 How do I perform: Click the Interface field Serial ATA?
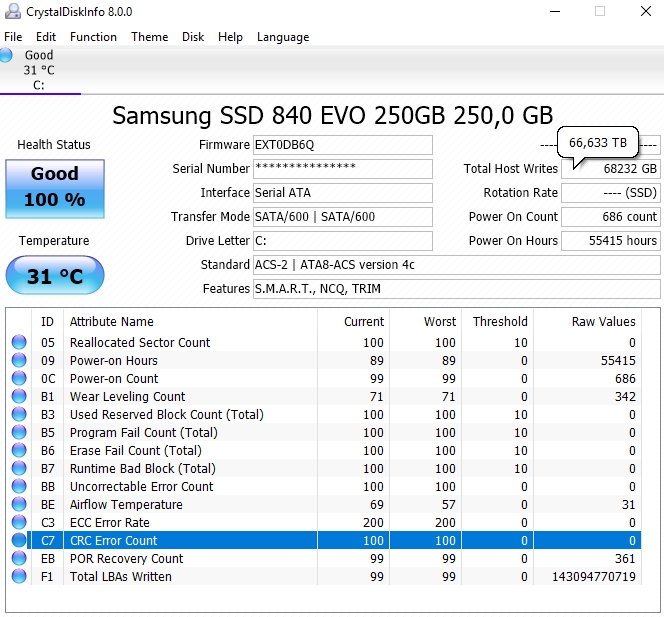click(x=343, y=193)
